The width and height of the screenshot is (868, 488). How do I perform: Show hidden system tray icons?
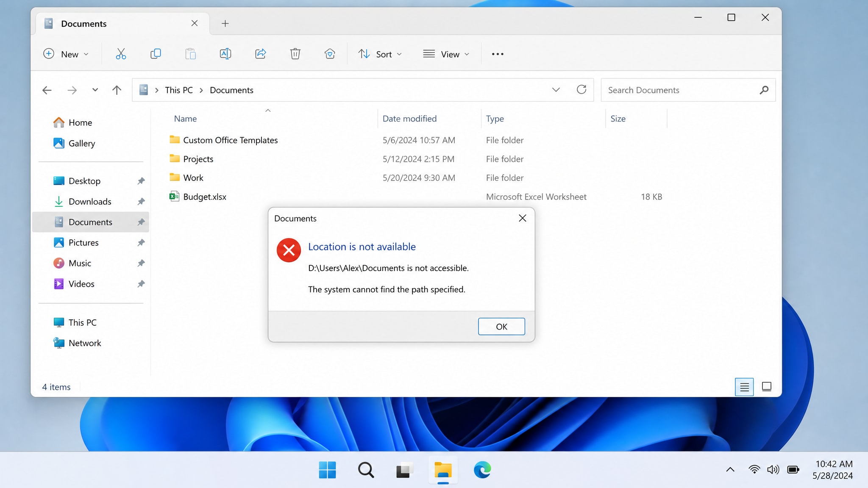click(730, 469)
